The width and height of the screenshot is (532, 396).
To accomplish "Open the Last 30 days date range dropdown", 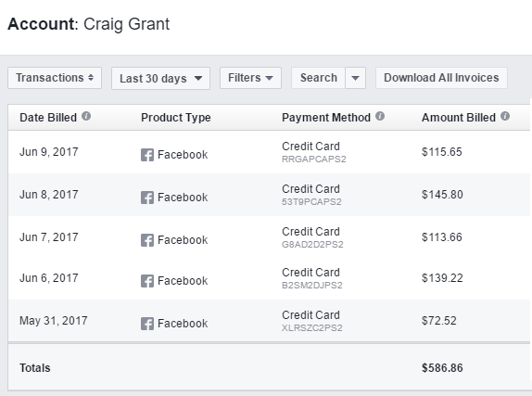I will point(161,79).
